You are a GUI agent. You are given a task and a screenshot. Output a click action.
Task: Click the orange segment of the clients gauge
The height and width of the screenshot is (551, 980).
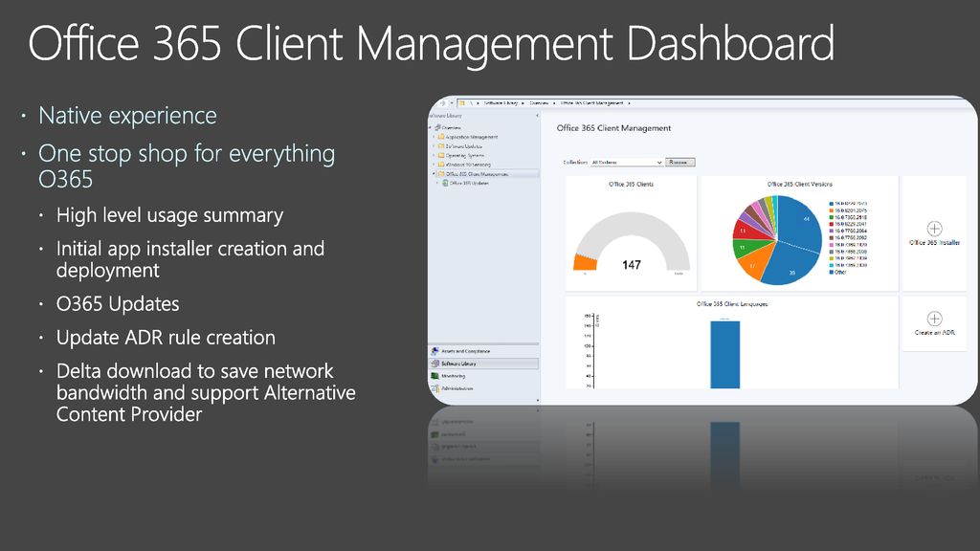pyautogui.click(x=585, y=262)
